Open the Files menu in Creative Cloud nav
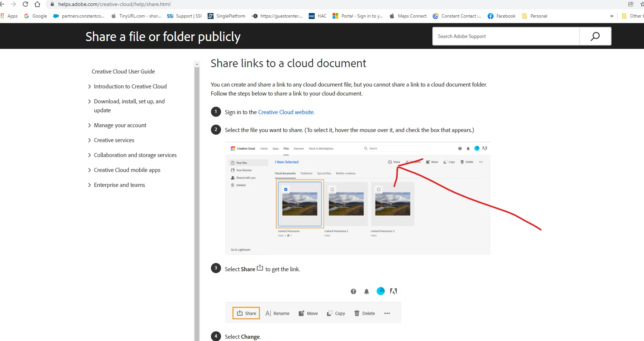The height and width of the screenshot is (341, 644). click(286, 148)
